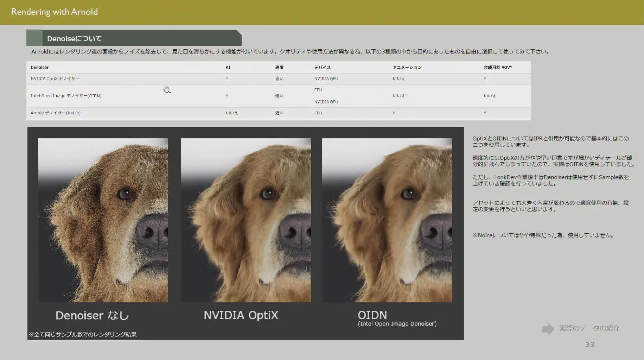This screenshot has height=360, width=644.
Task: Select the 'Denoiser なし' dog render image
Action: 103,220
